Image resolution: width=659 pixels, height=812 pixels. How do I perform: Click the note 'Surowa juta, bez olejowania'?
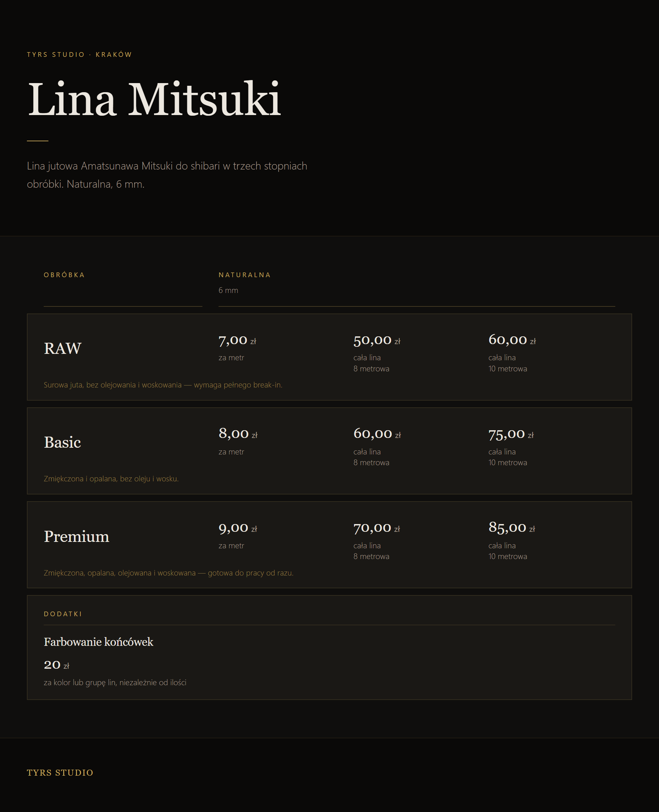(163, 385)
